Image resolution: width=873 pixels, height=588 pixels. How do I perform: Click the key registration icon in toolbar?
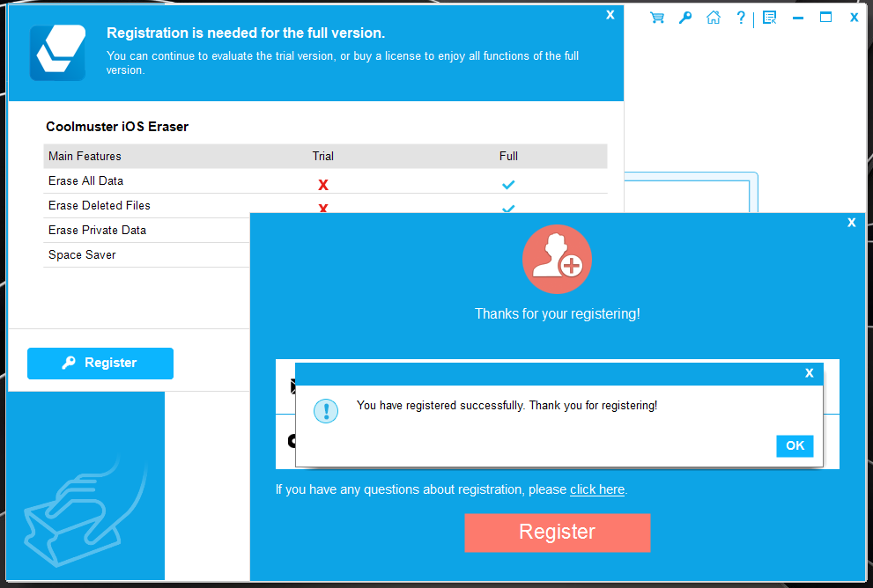pyautogui.click(x=685, y=18)
